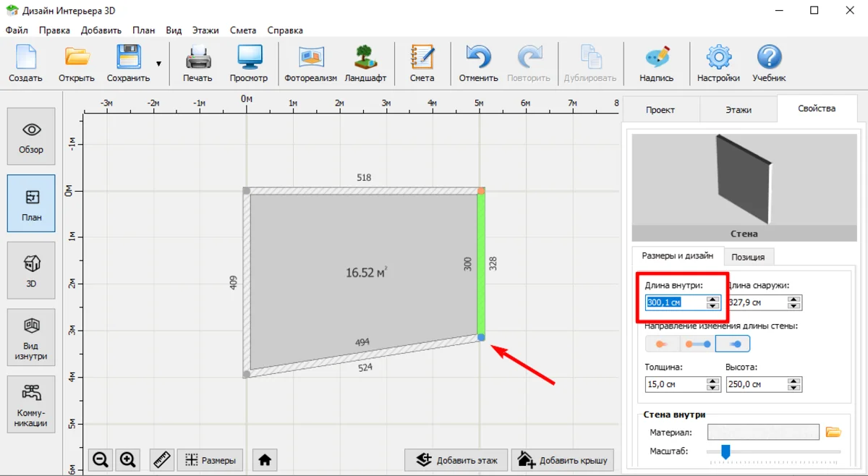The width and height of the screenshot is (868, 476).
Task: Decrease Длина снаружи with down arrow
Action: pyautogui.click(x=795, y=306)
